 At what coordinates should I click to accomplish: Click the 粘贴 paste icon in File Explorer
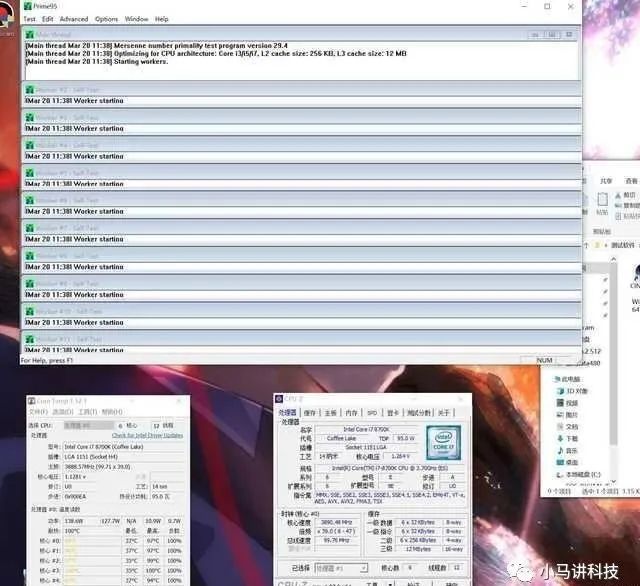coord(602,200)
